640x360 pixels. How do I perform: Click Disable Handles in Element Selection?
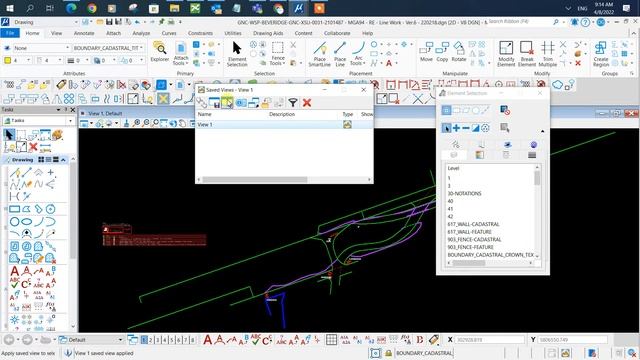tap(505, 110)
